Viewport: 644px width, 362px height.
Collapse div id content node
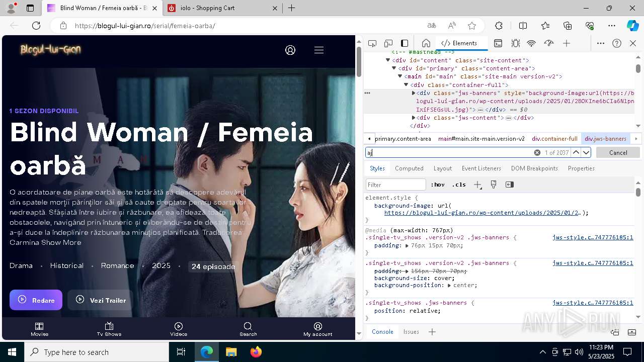(388, 60)
